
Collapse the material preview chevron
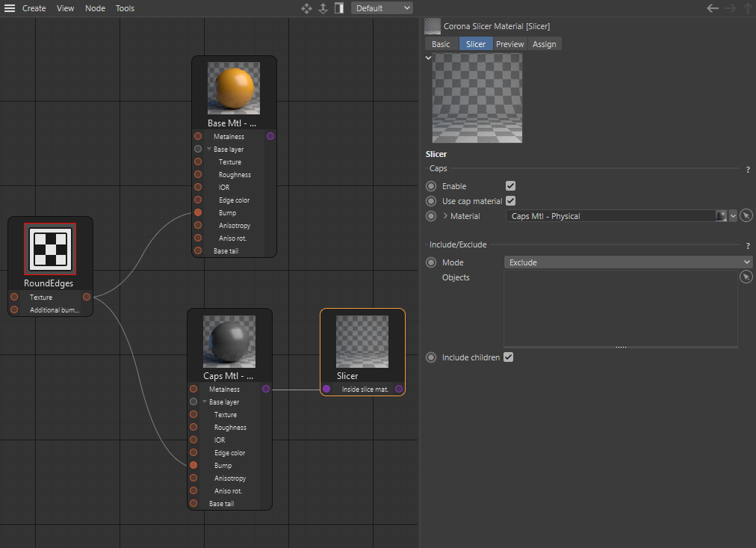(x=428, y=58)
